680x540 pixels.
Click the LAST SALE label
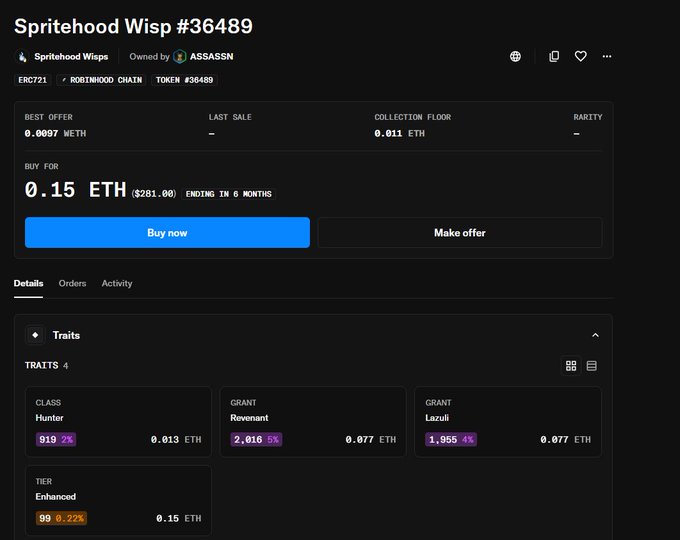pos(230,117)
